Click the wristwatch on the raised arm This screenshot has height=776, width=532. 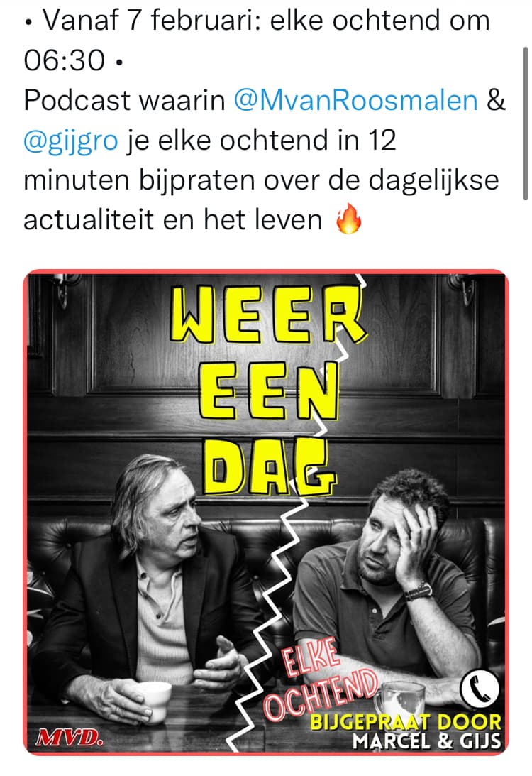point(418,591)
